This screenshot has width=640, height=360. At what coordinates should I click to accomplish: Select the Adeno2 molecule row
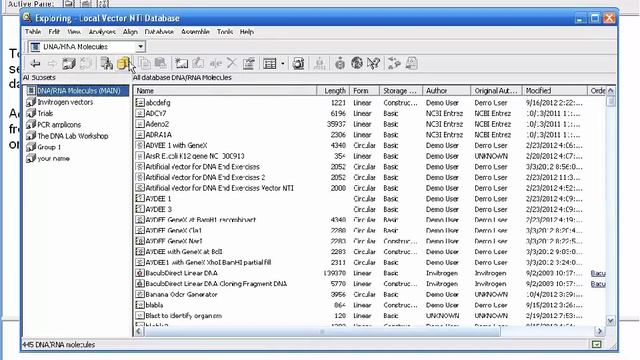(x=369, y=124)
